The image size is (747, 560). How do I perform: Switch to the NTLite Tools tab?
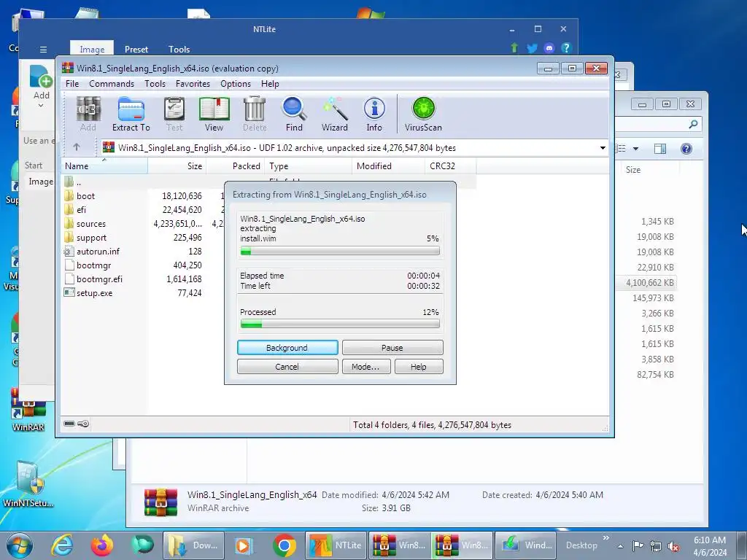[x=179, y=49]
